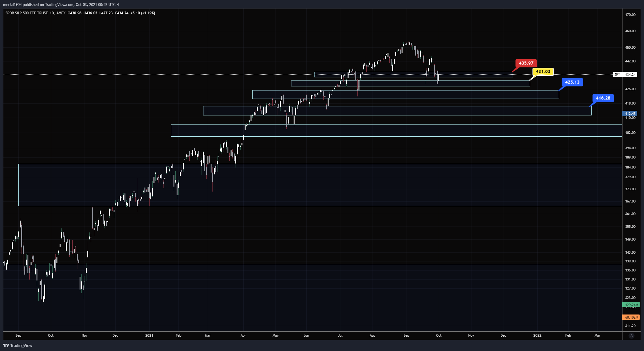Click the 402.00 price scale value

[x=630, y=133]
